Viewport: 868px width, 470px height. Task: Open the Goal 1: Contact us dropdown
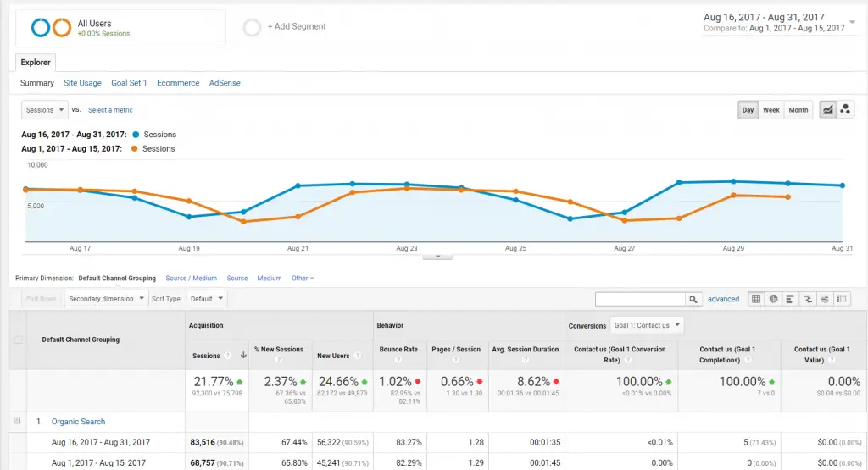tap(647, 325)
